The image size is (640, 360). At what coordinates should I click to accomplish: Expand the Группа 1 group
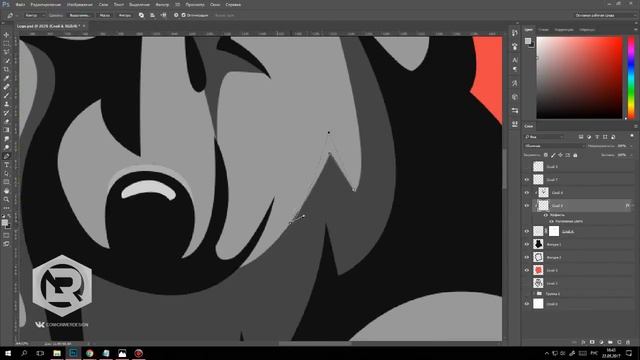pos(533,293)
